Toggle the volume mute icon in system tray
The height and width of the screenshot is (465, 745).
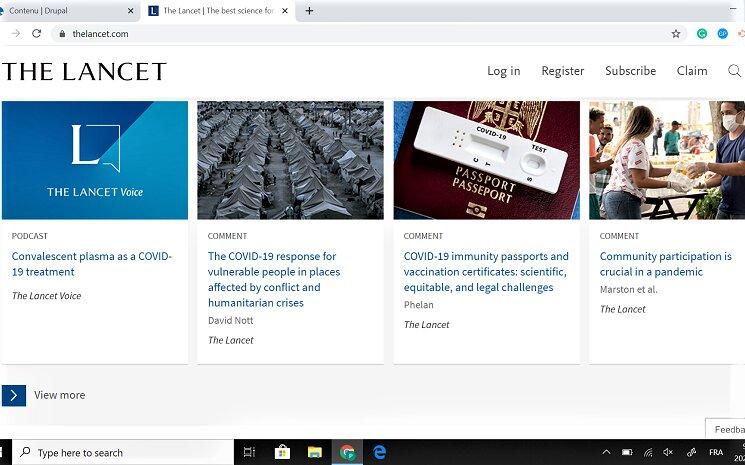pyautogui.click(x=668, y=452)
